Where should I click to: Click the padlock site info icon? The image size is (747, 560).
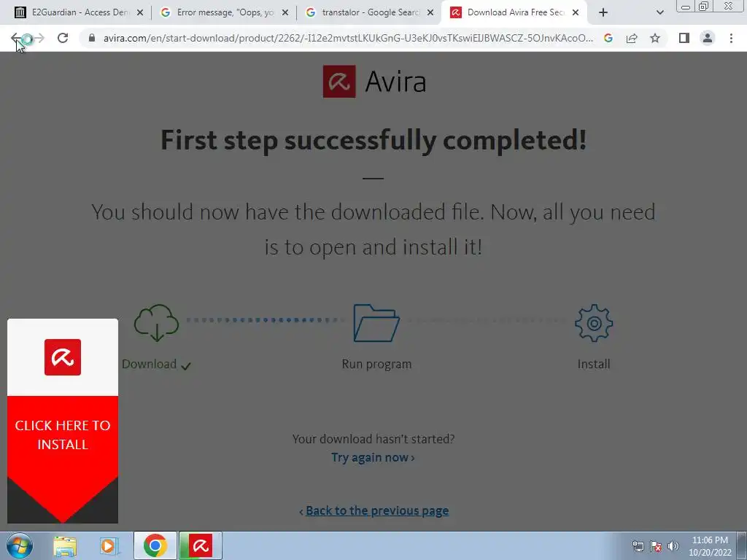point(92,38)
